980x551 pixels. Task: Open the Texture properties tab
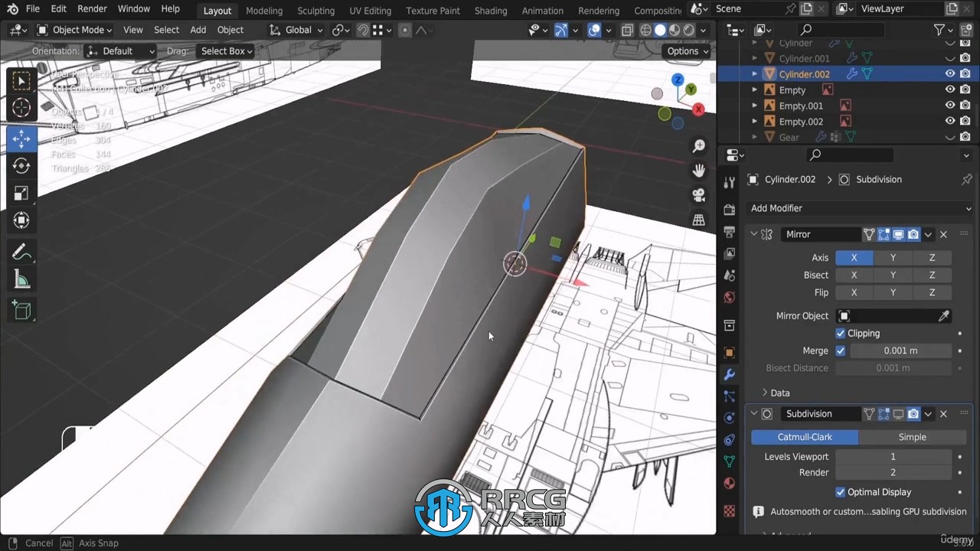(729, 510)
